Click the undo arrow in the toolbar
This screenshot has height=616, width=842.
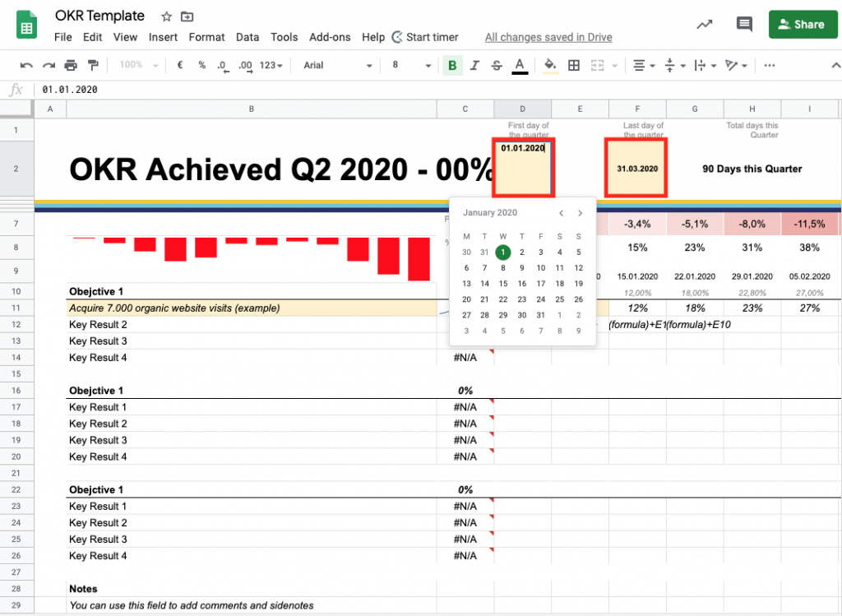coord(26,65)
